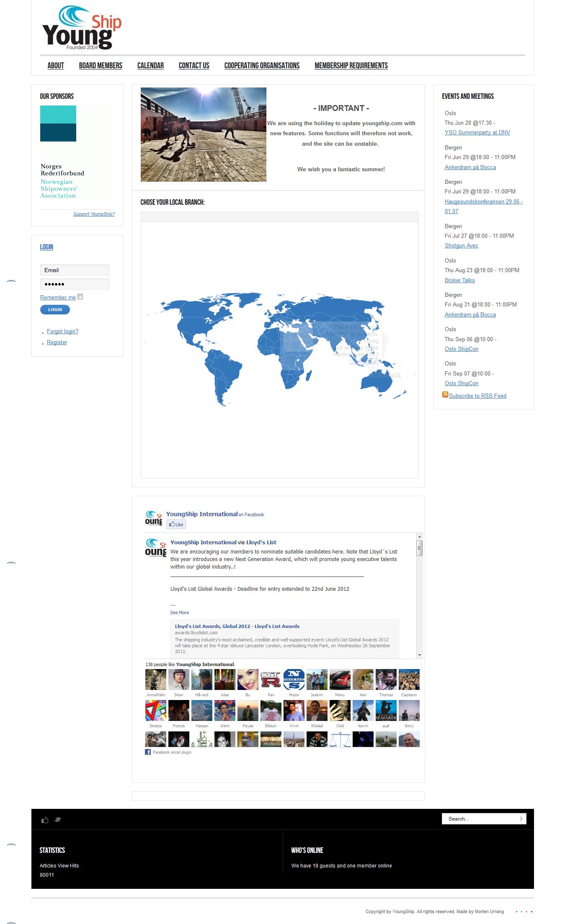Open Khaled's profile picture
The height and width of the screenshot is (924, 565).
tap(317, 710)
